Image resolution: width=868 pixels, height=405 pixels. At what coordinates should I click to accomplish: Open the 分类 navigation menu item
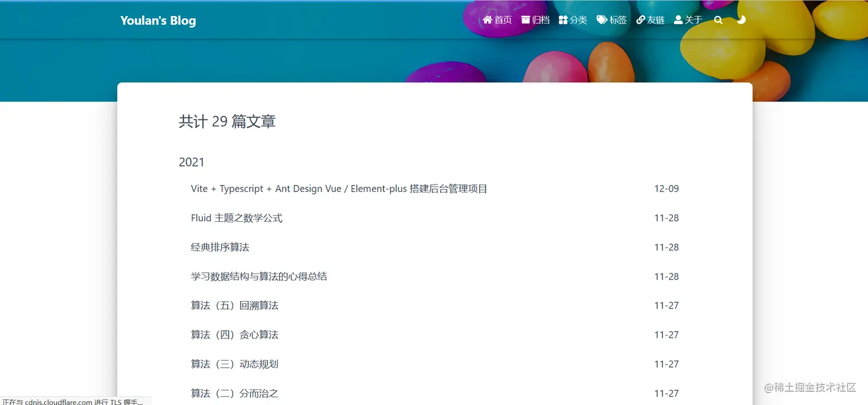(578, 19)
